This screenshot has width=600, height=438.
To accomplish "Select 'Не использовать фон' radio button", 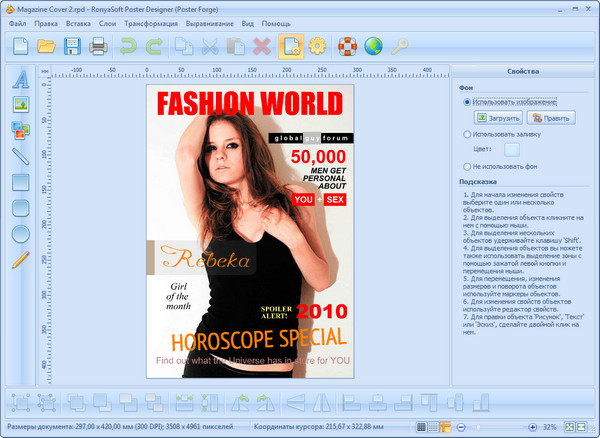I will (x=467, y=166).
